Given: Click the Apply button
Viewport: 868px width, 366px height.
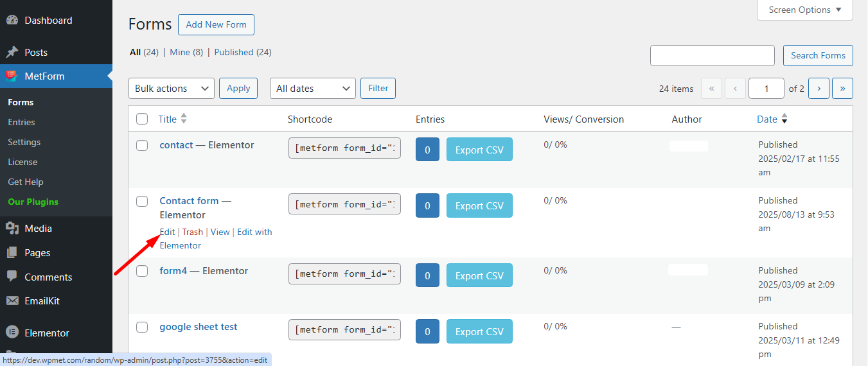Looking at the screenshot, I should 238,89.
